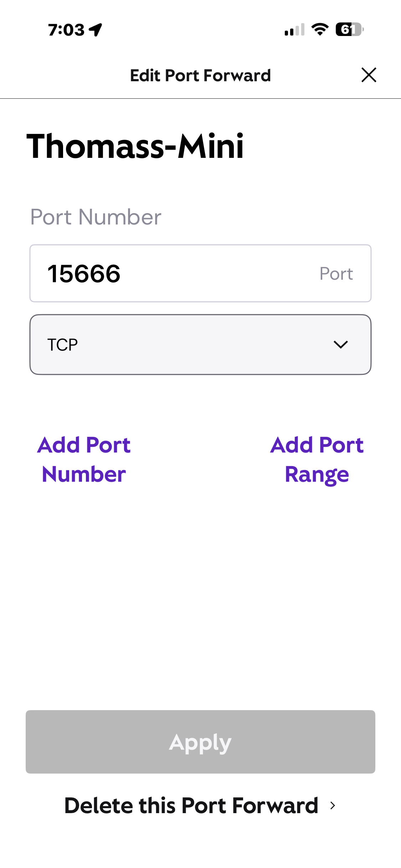Tap the cellular signal bars icon
Viewport: 401px width, 868px height.
294,30
